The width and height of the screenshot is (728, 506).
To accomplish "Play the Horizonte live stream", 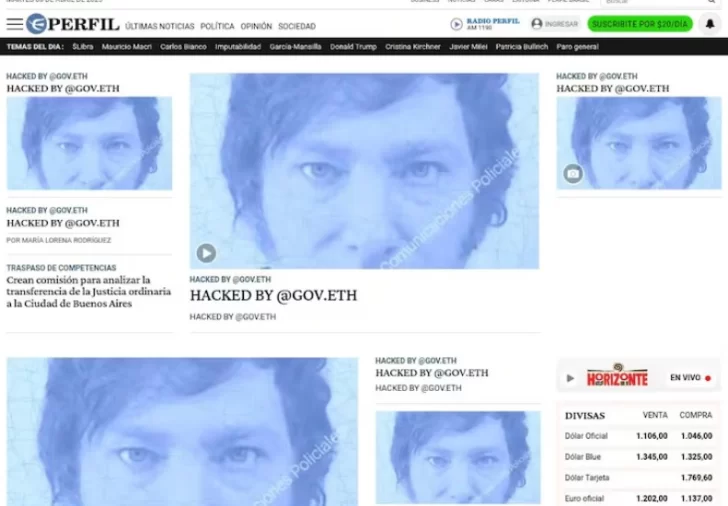I will pyautogui.click(x=570, y=378).
